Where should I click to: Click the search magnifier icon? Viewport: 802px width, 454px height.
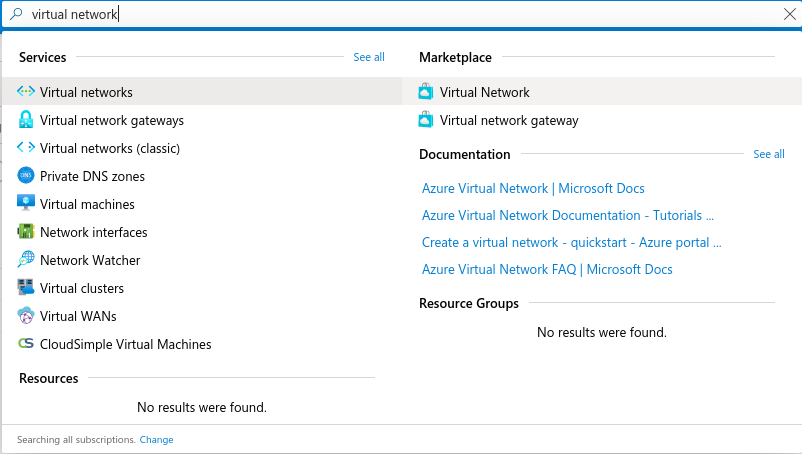(x=16, y=14)
